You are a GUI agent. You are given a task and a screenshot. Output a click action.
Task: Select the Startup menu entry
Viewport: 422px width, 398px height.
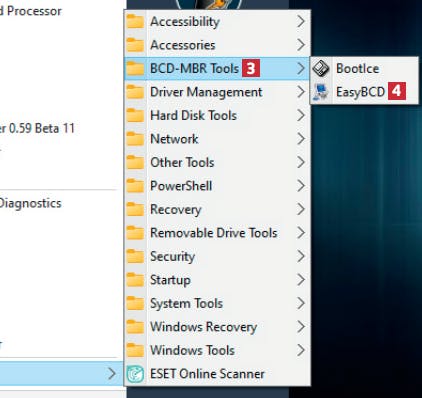point(217,280)
